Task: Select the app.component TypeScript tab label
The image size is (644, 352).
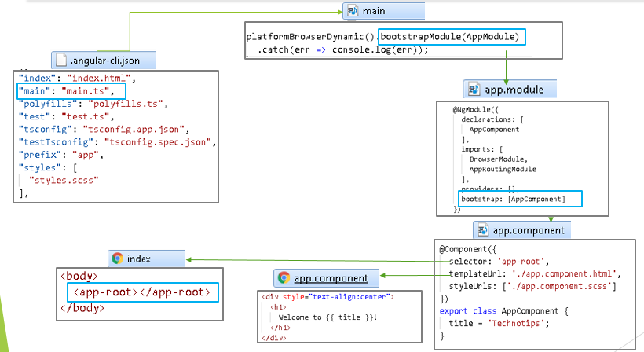Action: click(529, 230)
